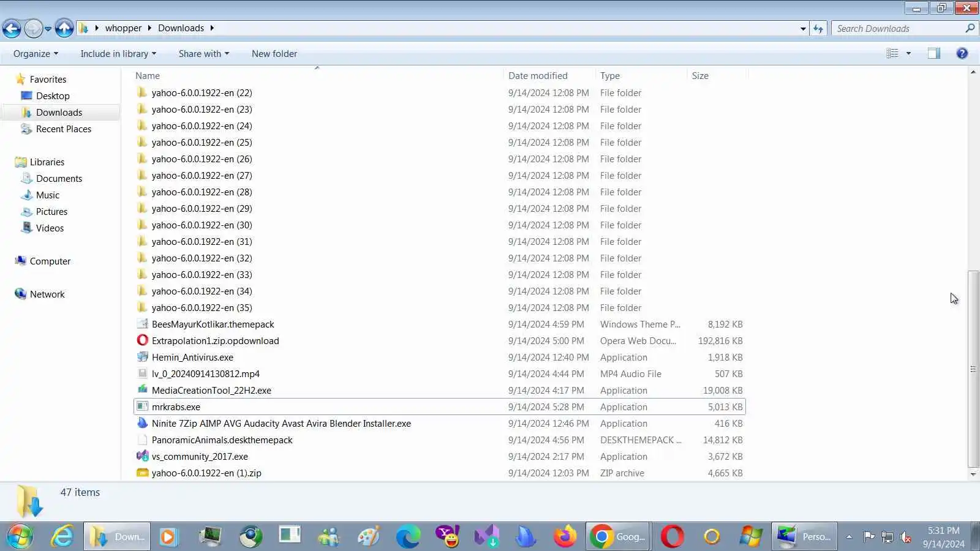Viewport: 980px width, 551px height.
Task: Click the muted volume tray icon
Action: coord(906,538)
